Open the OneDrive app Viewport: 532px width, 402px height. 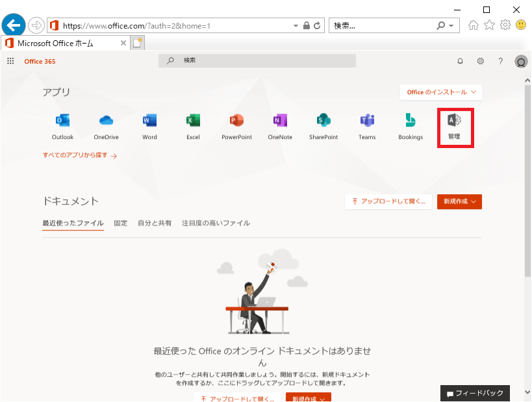click(106, 127)
